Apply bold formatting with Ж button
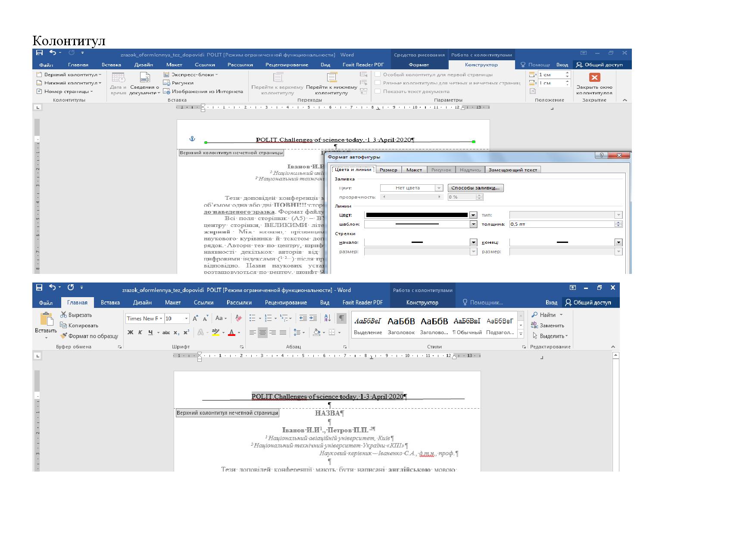Image resolution: width=756 pixels, height=534 pixels. point(130,332)
